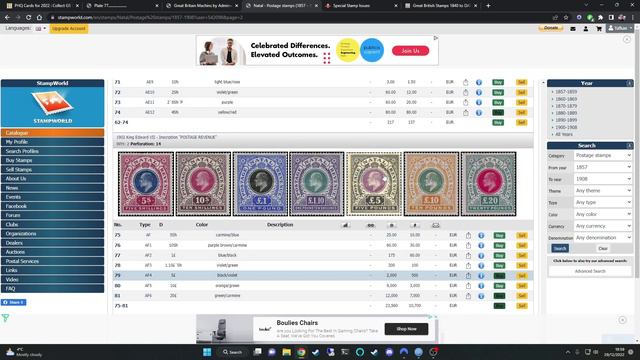This screenshot has width=640, height=360.
Task: Select 1857-1859 year range link
Action: tap(566, 92)
